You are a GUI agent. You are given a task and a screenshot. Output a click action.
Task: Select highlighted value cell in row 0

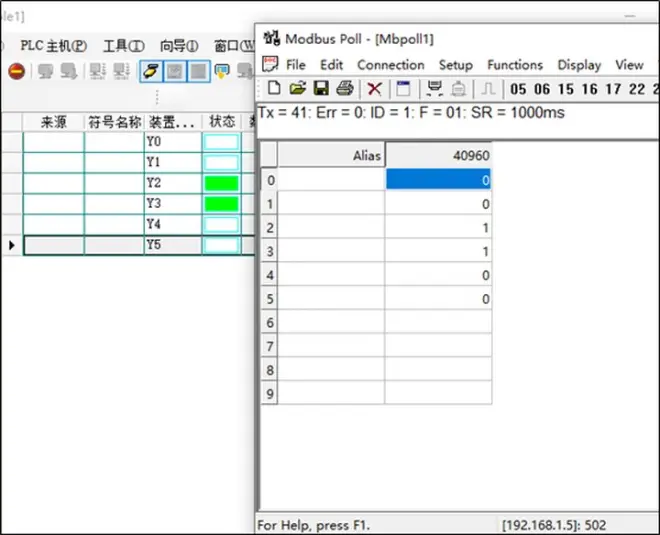coord(438,180)
